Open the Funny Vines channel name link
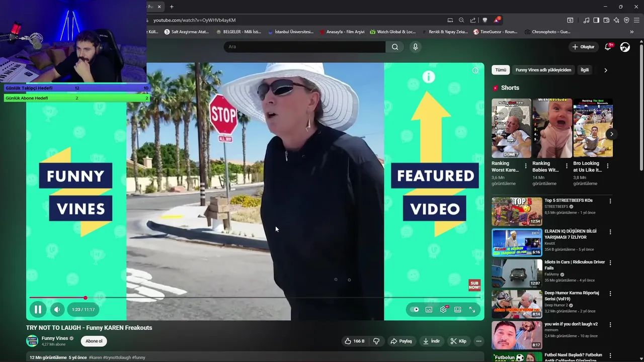 click(55, 338)
